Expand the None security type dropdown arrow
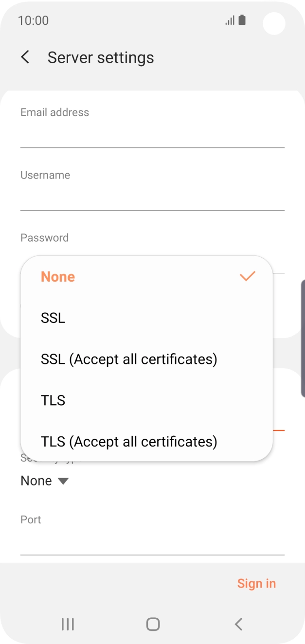 click(x=63, y=481)
